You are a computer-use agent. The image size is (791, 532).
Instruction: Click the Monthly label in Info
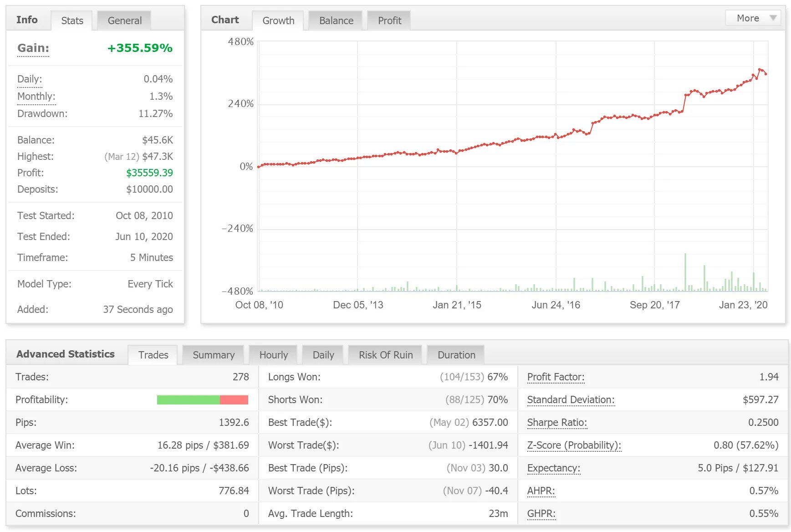point(36,96)
